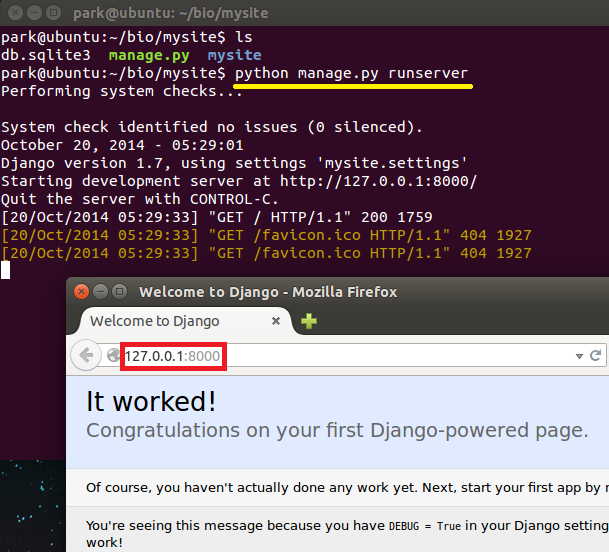The image size is (609, 552).
Task: Click the 'http://127.0.0.1:8000/' server URL in the terminal
Action: (378, 181)
